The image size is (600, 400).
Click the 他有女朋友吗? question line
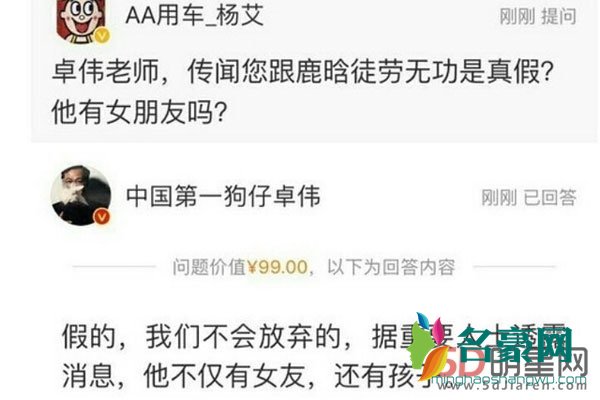(x=140, y=112)
